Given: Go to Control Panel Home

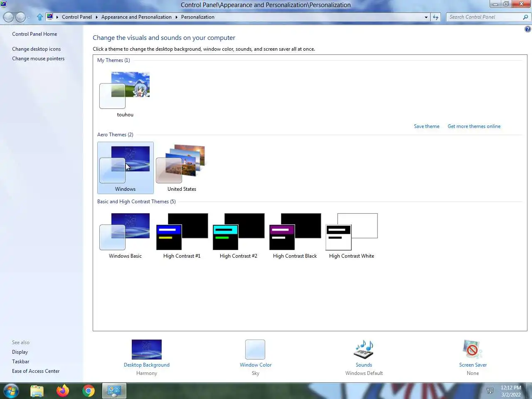Looking at the screenshot, I should point(34,34).
